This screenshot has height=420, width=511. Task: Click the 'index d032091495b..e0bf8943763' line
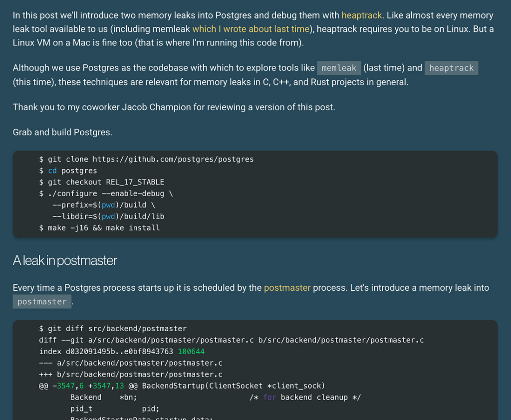coord(122,351)
